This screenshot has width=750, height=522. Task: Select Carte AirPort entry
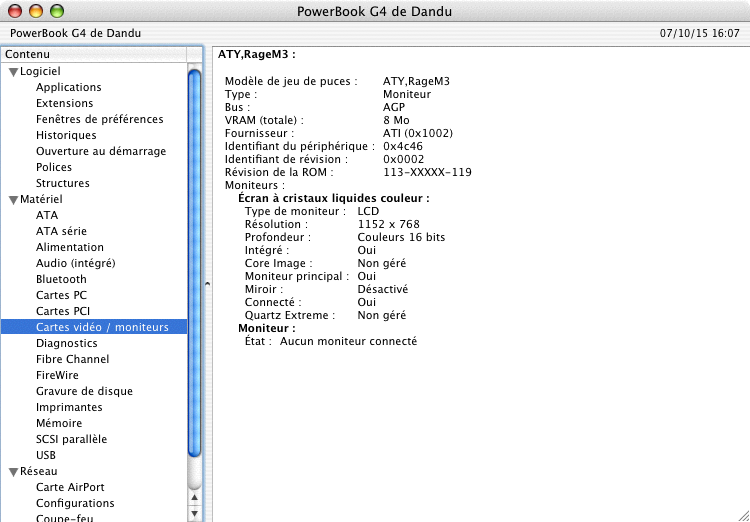(70, 487)
